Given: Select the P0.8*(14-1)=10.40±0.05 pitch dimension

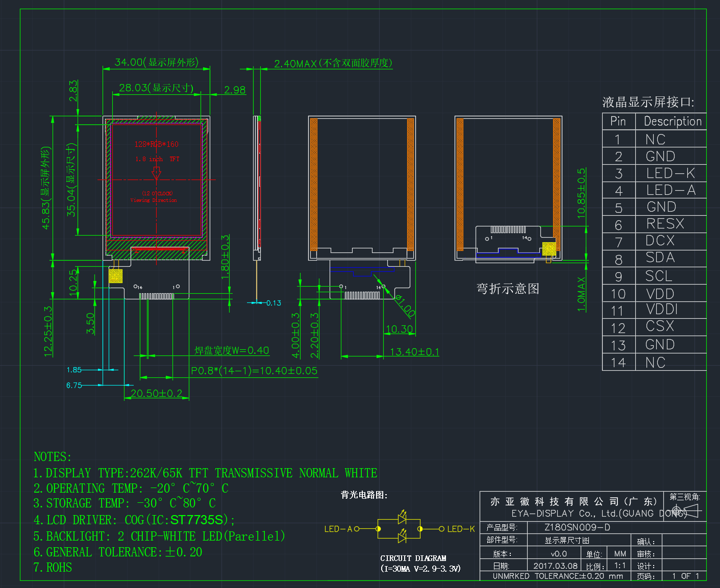Looking at the screenshot, I should click(x=254, y=371).
